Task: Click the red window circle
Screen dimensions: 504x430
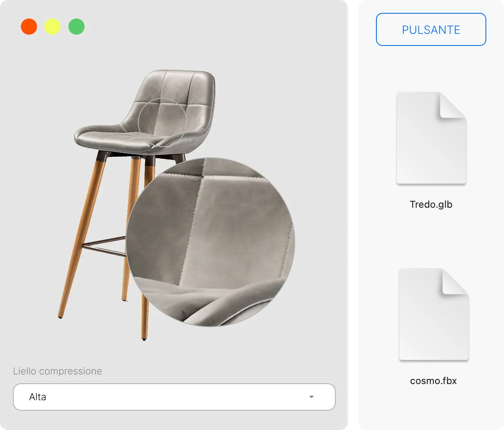Action: point(29,27)
